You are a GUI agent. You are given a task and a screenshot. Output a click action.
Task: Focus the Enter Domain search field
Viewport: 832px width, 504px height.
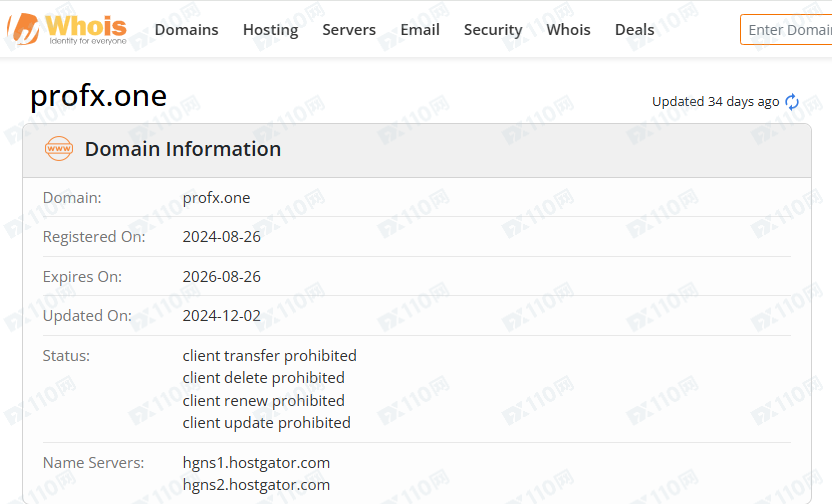click(788, 30)
